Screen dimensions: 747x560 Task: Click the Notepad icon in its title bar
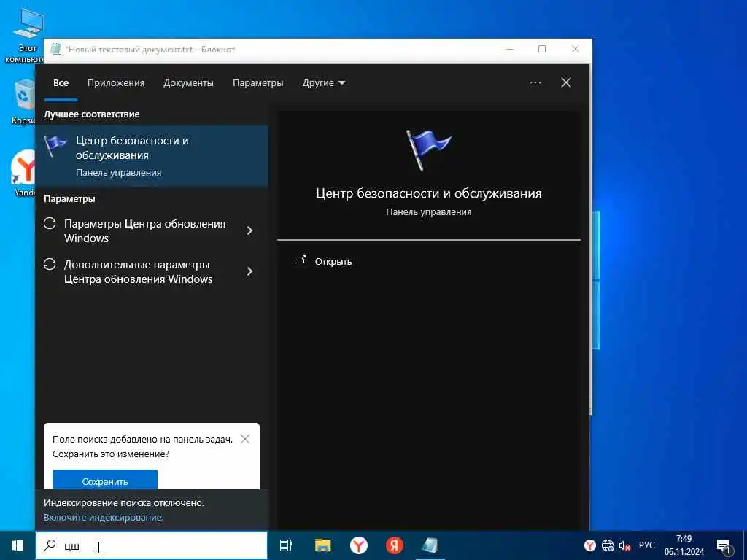pyautogui.click(x=56, y=50)
